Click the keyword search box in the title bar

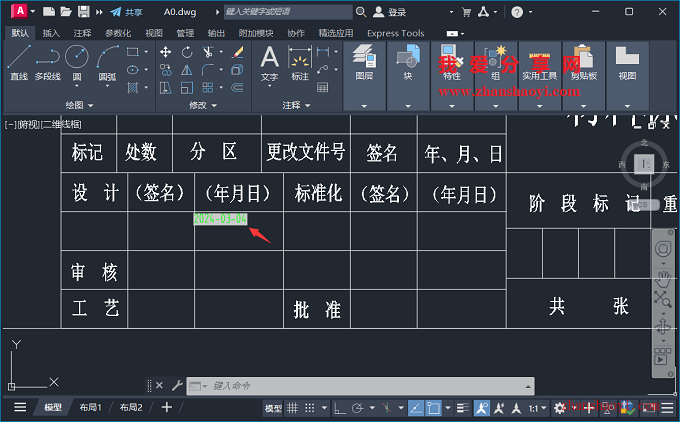[288, 12]
